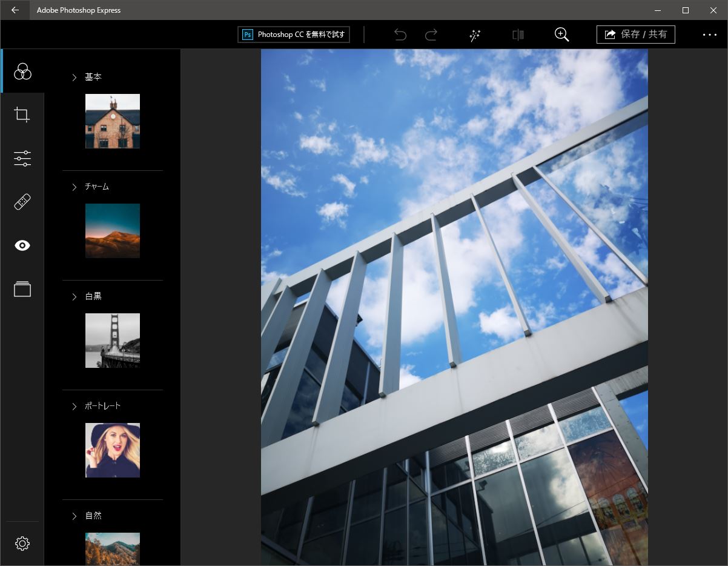This screenshot has height=566, width=728.
Task: Go back using the back arrow
Action: (x=15, y=10)
